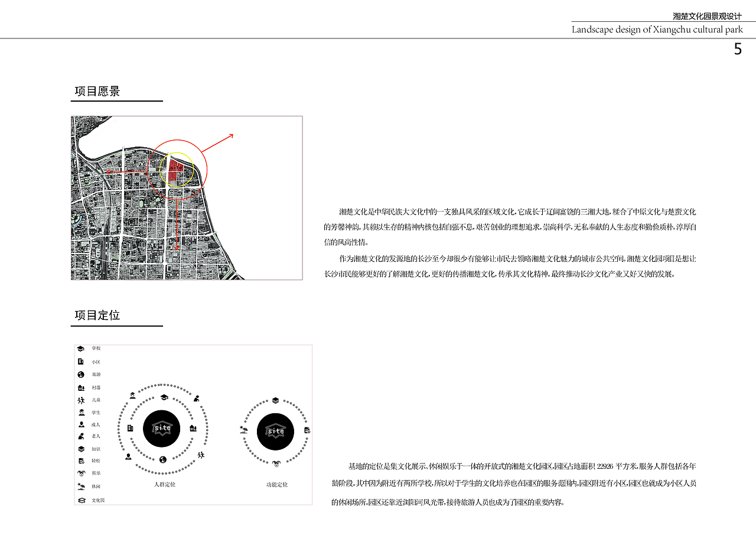This screenshot has width=756, height=535.
Task: Click the 知识 stacked layers icon in legend
Action: pyautogui.click(x=81, y=449)
